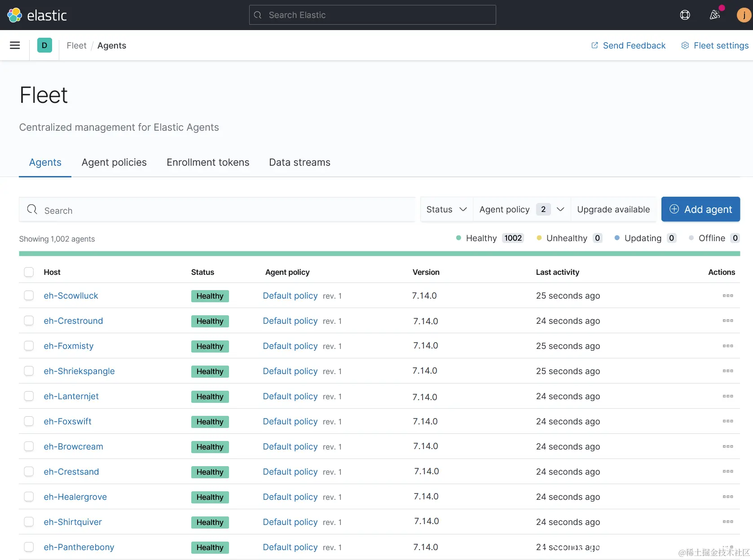Open the help menu icon
The height and width of the screenshot is (560, 753).
(x=685, y=15)
